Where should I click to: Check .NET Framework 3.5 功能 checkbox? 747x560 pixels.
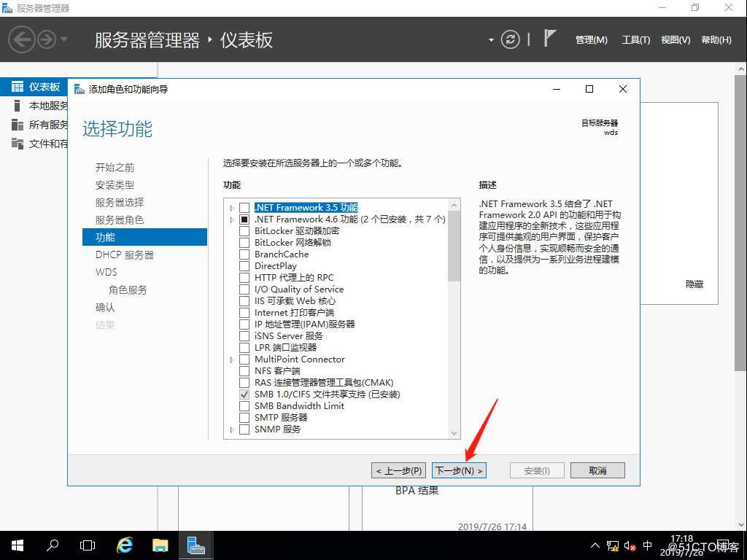click(244, 208)
